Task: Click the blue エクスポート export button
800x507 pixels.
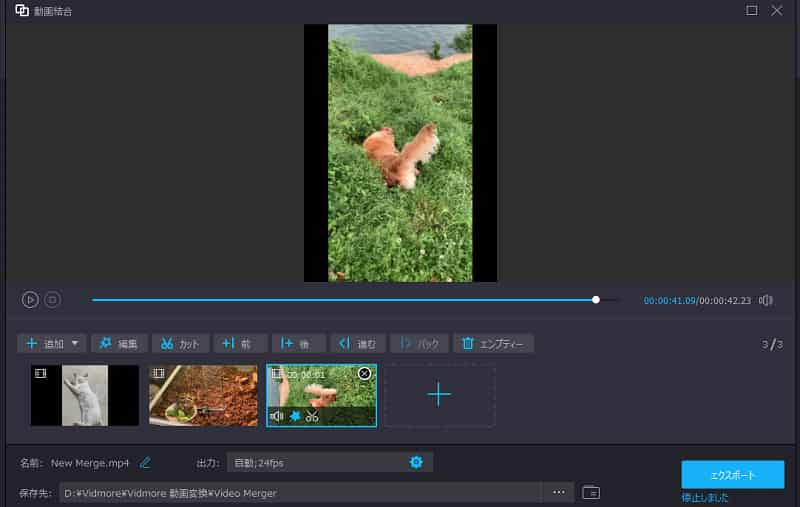Action: click(732, 474)
